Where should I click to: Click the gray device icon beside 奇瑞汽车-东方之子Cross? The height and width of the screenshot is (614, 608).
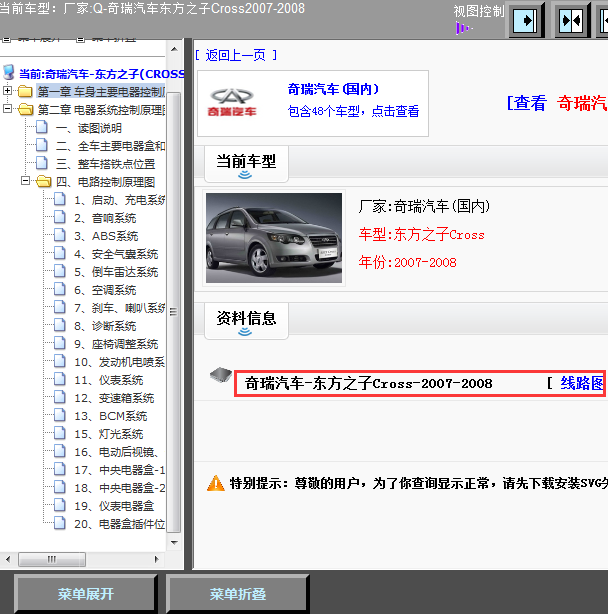click(221, 375)
